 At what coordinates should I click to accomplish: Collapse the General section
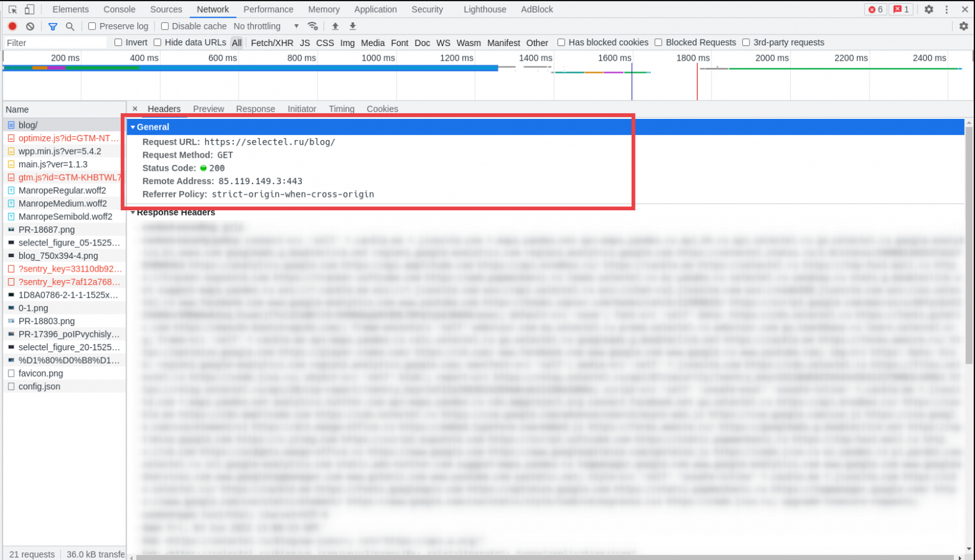[x=133, y=127]
